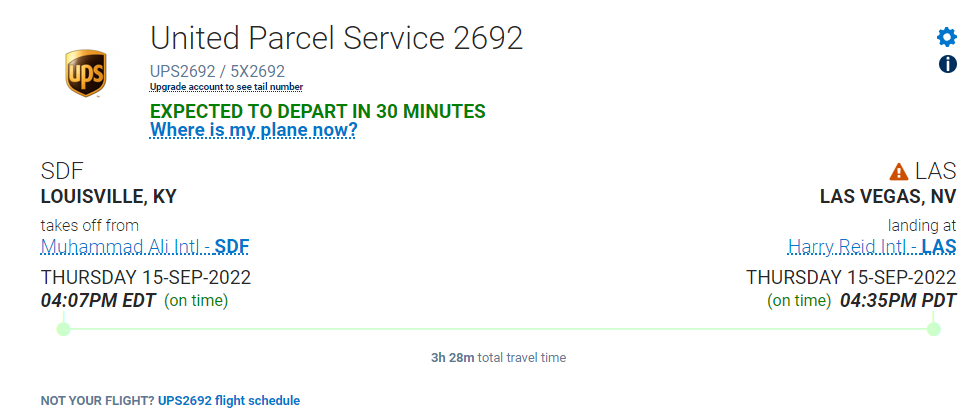Open the settings gear icon
The width and height of the screenshot is (972, 408).
[x=946, y=37]
